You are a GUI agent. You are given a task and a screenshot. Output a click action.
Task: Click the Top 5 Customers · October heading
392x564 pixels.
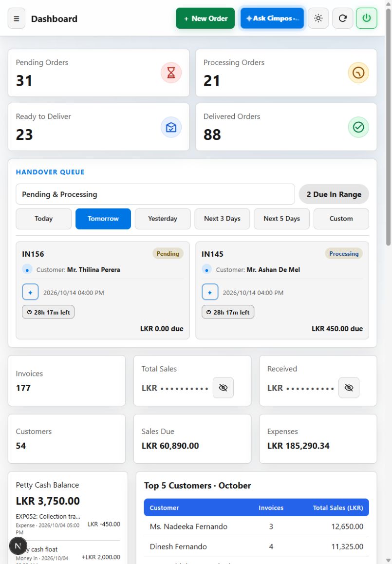197,486
